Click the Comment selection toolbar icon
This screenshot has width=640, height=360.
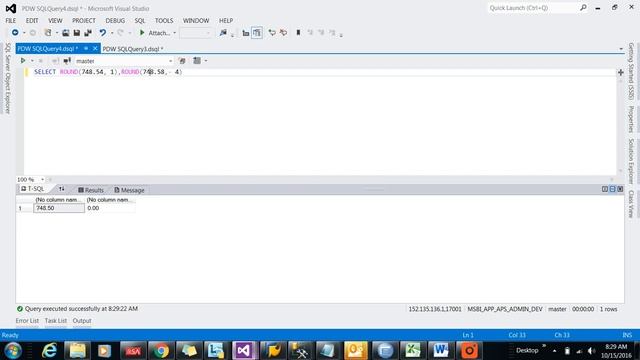(x=272, y=33)
